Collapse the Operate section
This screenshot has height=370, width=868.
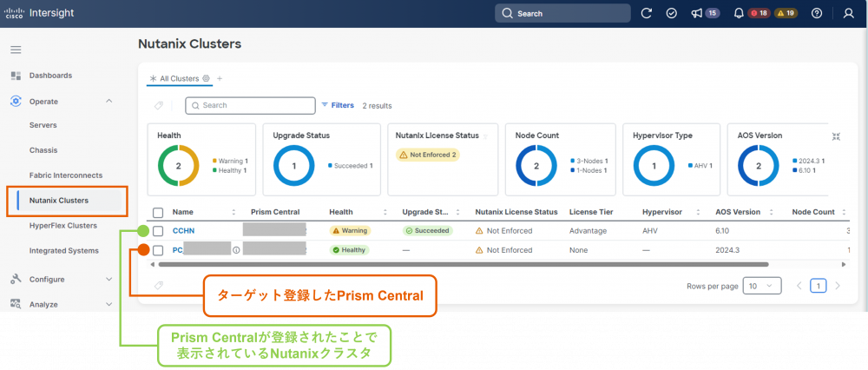(109, 102)
